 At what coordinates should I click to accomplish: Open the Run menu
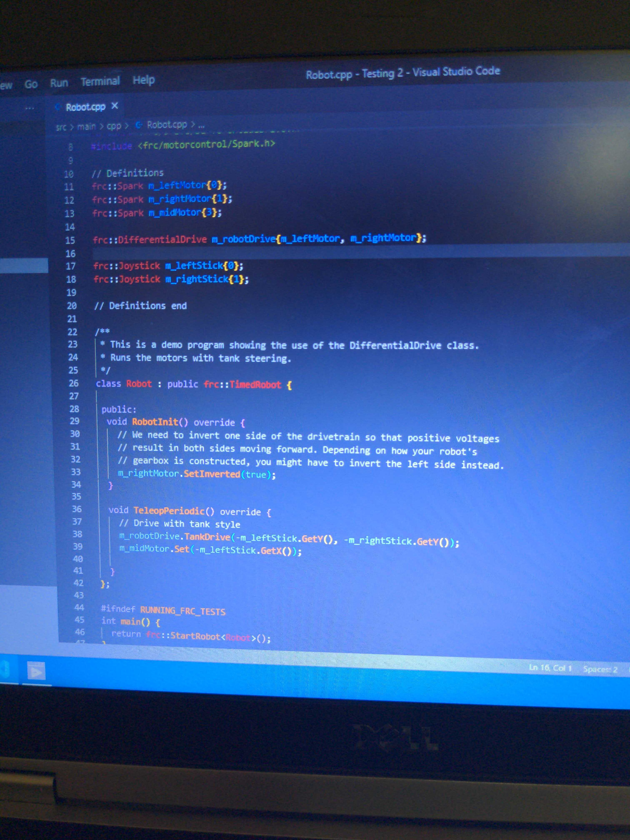click(x=59, y=83)
